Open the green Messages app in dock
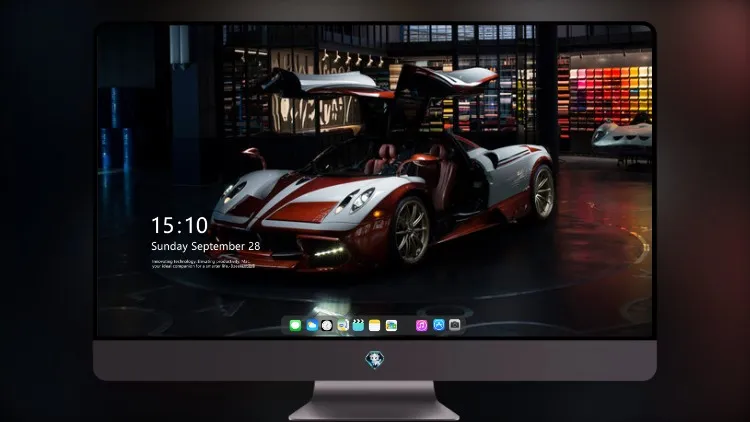Screen dimensions: 750x422 coord(295,325)
